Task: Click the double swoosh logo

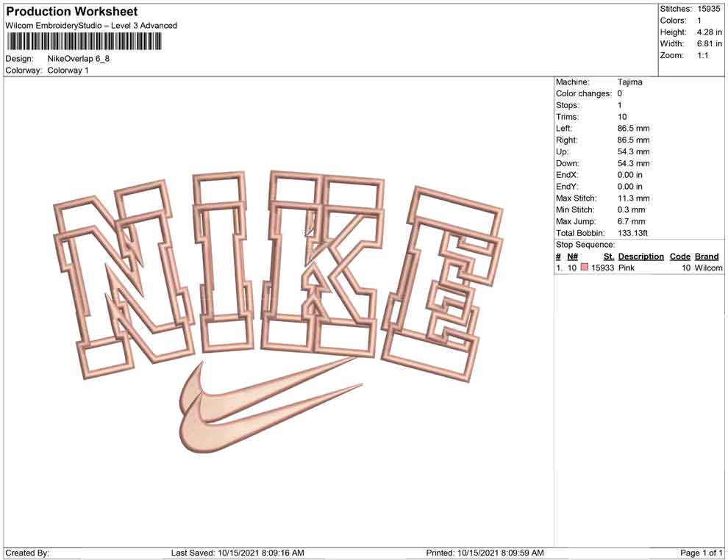Action: (x=271, y=404)
